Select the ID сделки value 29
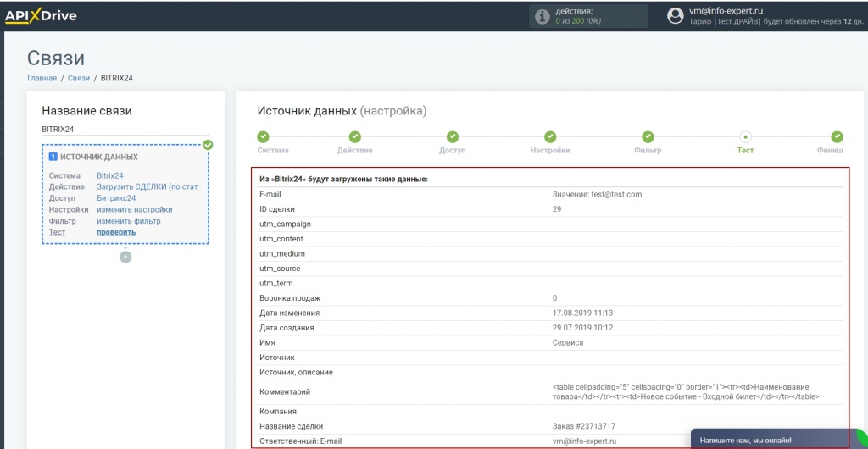The width and height of the screenshot is (868, 449). (x=557, y=209)
